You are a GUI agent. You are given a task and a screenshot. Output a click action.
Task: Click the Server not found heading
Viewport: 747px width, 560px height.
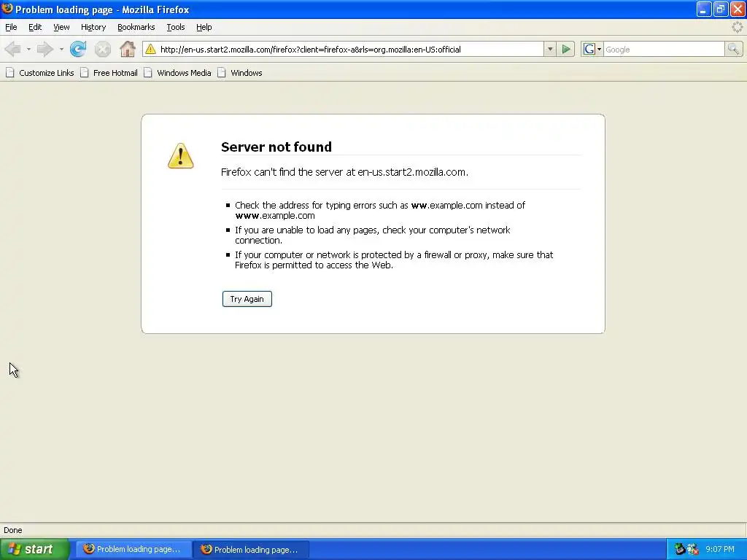pyautogui.click(x=276, y=147)
